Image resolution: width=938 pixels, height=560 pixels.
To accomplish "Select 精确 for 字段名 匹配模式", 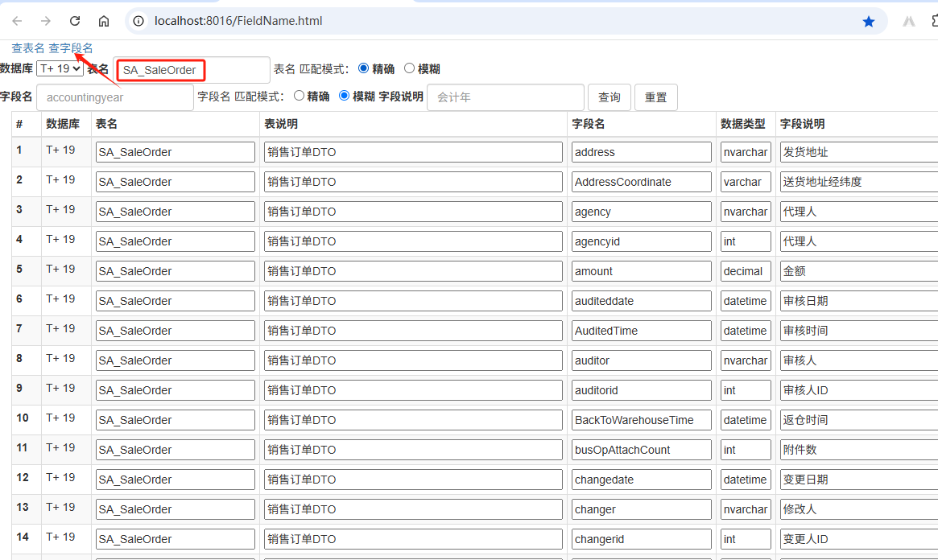I will click(299, 97).
